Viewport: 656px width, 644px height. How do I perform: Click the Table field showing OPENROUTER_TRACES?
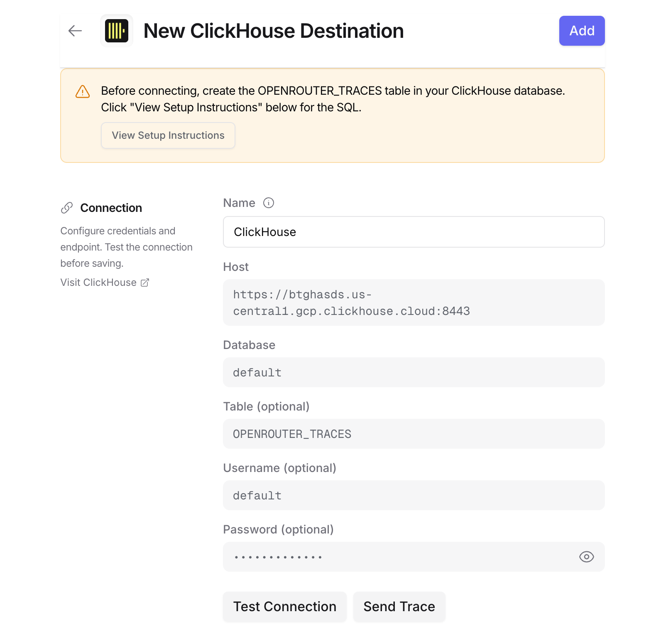(414, 434)
